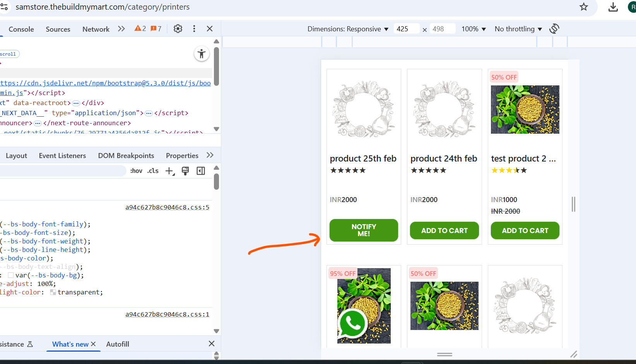Switch to the Network tab
Screen dimensions: 636x364
[96, 29]
